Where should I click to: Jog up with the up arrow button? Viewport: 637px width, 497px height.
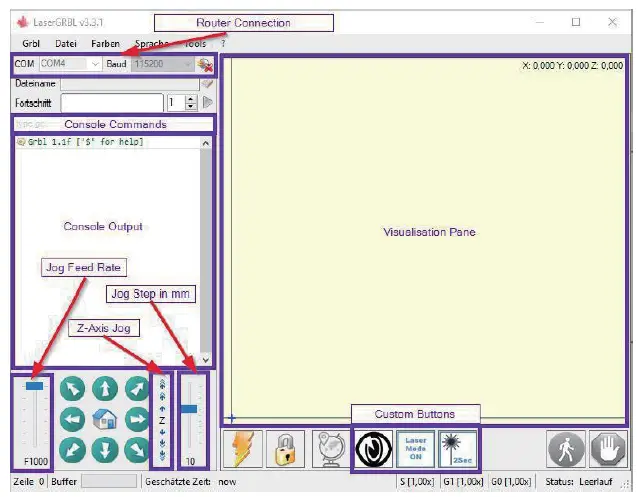(105, 389)
